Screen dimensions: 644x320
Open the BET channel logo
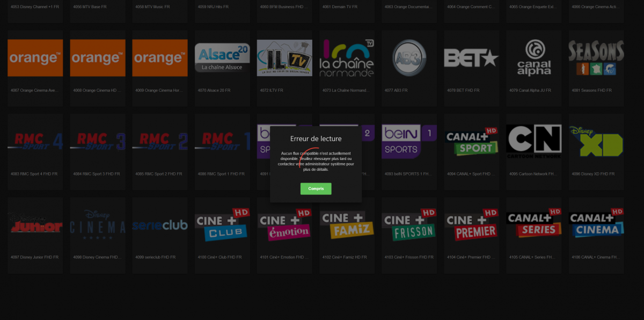pos(471,57)
